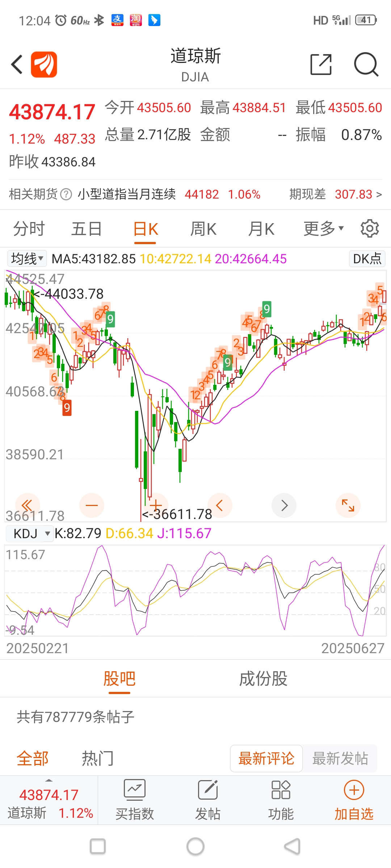Tap the share export icon

coord(321,64)
